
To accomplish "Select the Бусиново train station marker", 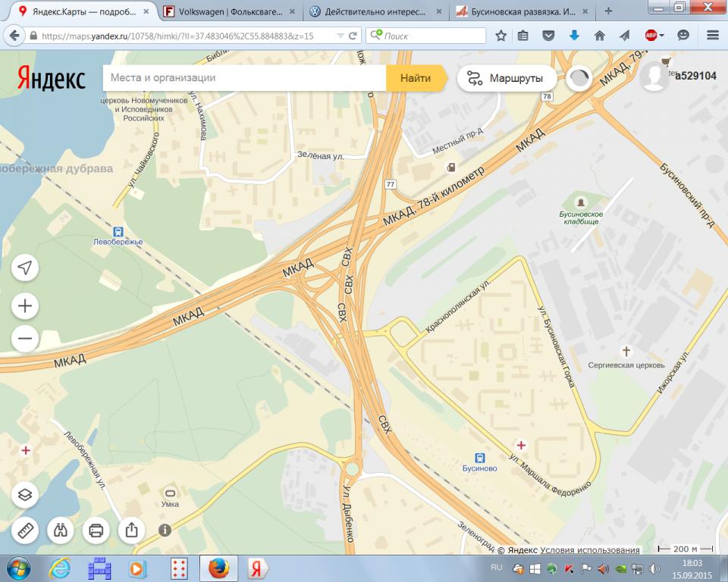I will (x=479, y=458).
